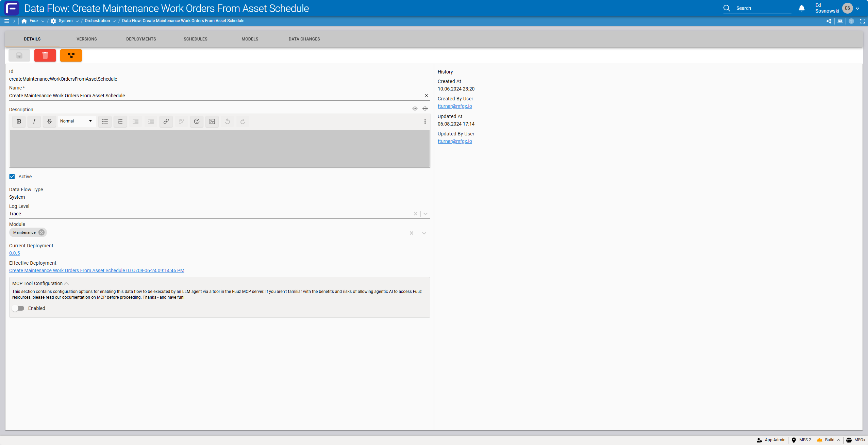Insert an image into the description
This screenshot has width=868, height=445.
tap(212, 121)
